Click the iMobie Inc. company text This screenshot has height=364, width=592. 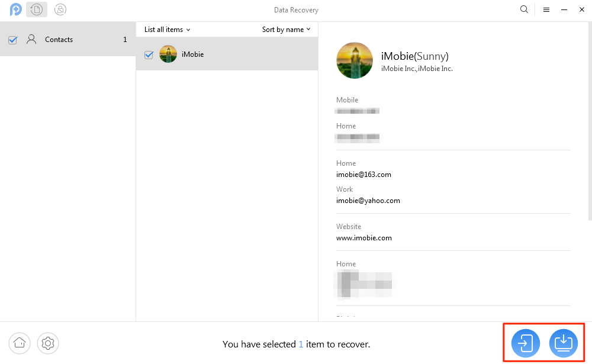417,69
